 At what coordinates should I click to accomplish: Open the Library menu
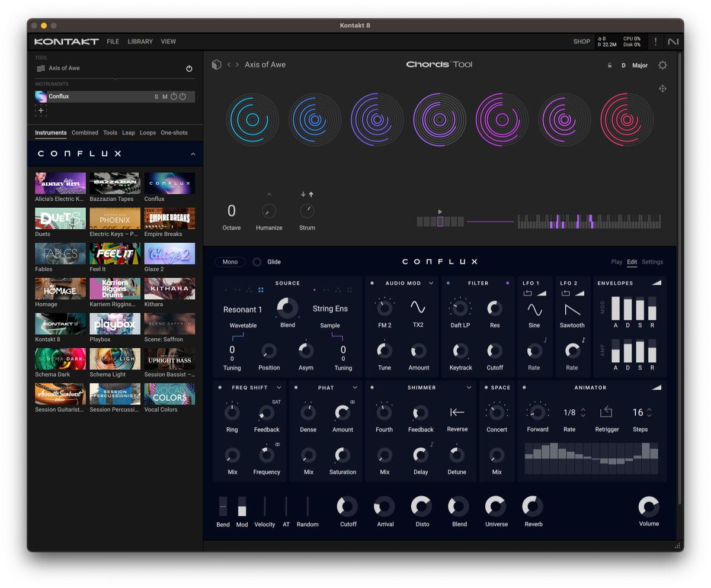click(x=140, y=41)
